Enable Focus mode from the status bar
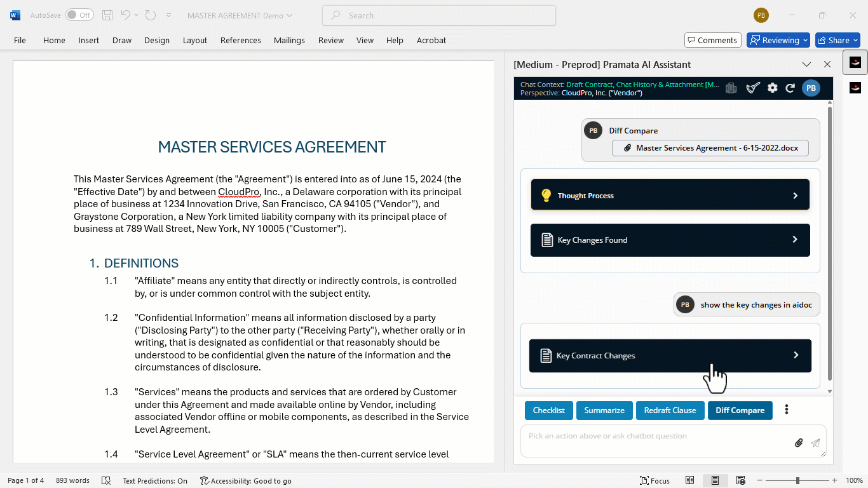This screenshot has height=488, width=868. (655, 480)
